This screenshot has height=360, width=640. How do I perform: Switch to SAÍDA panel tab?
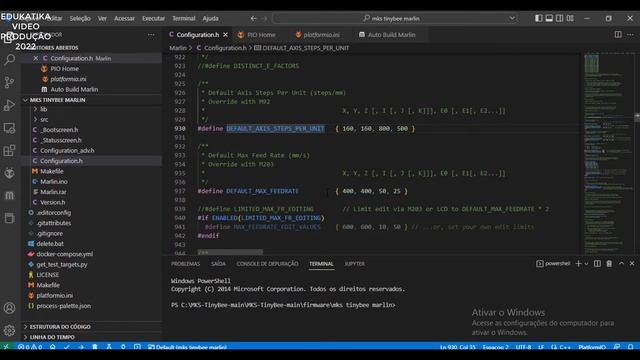pos(218,264)
